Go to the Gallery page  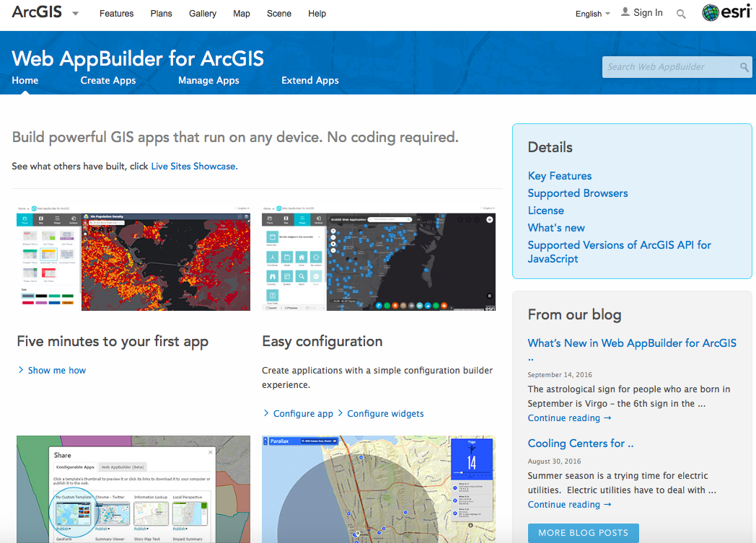[x=203, y=14]
